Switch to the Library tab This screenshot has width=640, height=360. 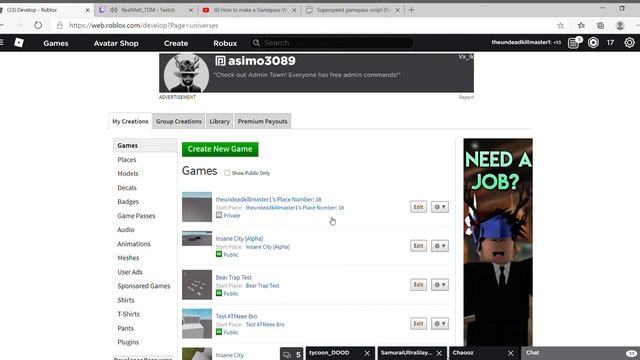tap(220, 121)
